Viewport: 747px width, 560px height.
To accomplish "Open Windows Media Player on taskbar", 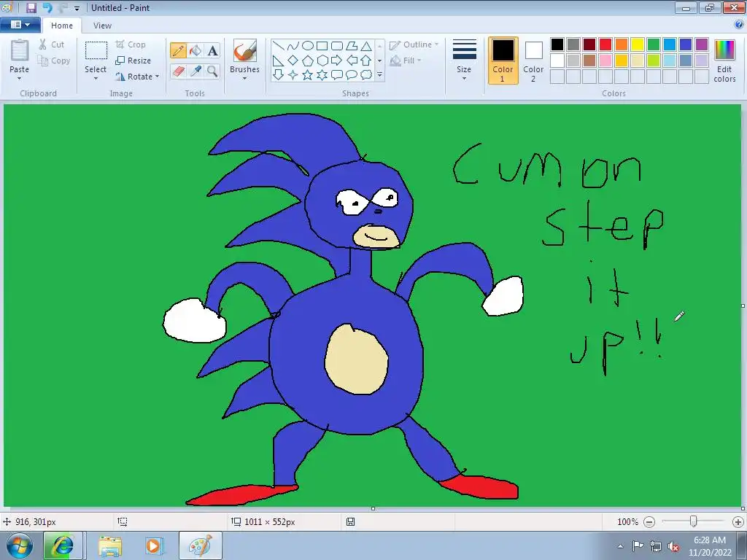I will [155, 545].
